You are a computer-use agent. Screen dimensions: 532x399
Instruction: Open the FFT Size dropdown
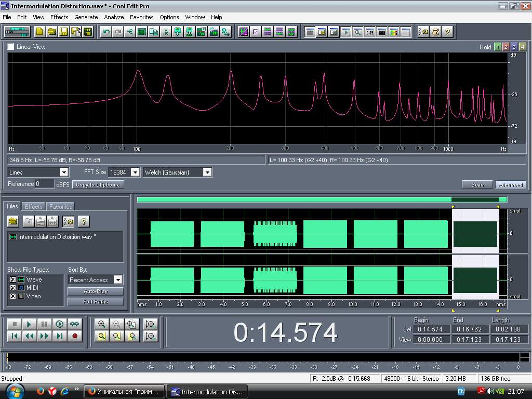click(135, 172)
